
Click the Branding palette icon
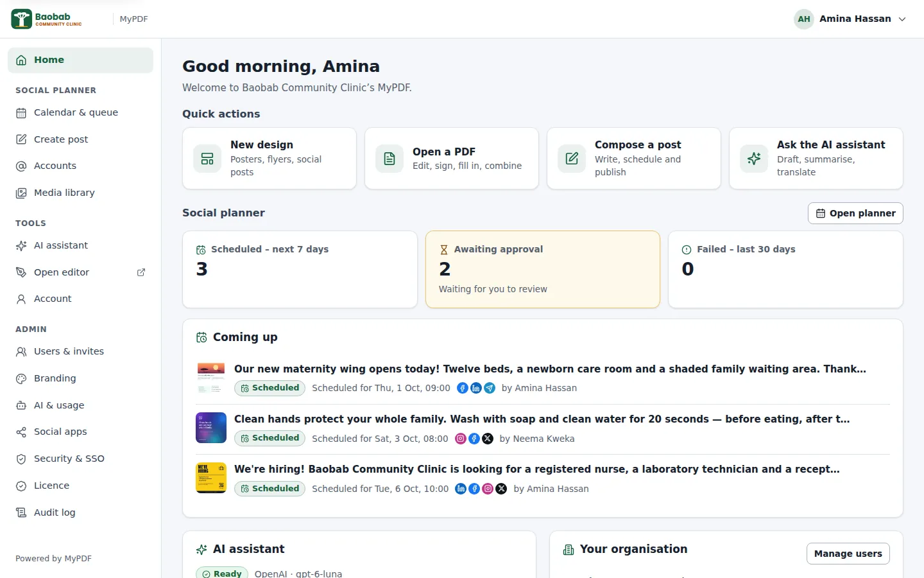(x=21, y=379)
